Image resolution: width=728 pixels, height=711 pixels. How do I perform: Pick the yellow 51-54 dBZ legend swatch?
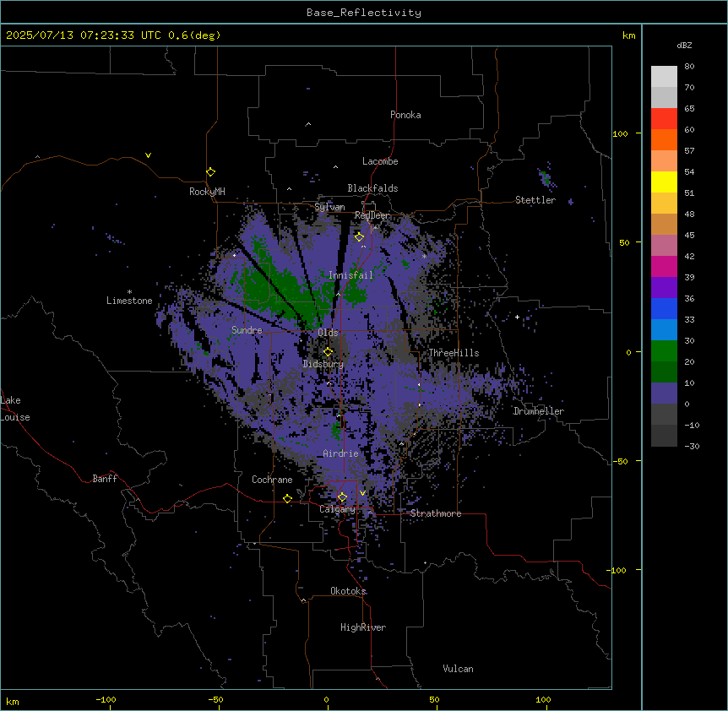click(x=664, y=182)
